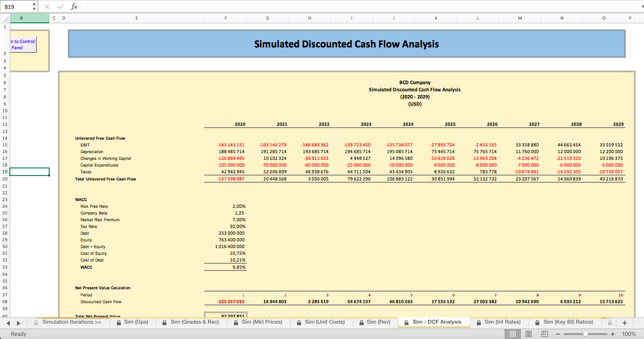
Task: Click the confirm entry checkmark icon
Action: [60, 6]
